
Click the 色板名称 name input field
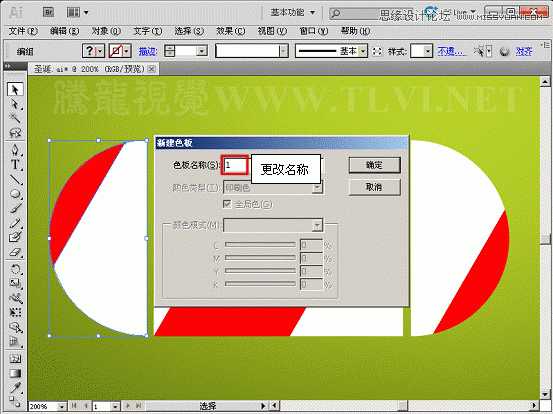(234, 165)
